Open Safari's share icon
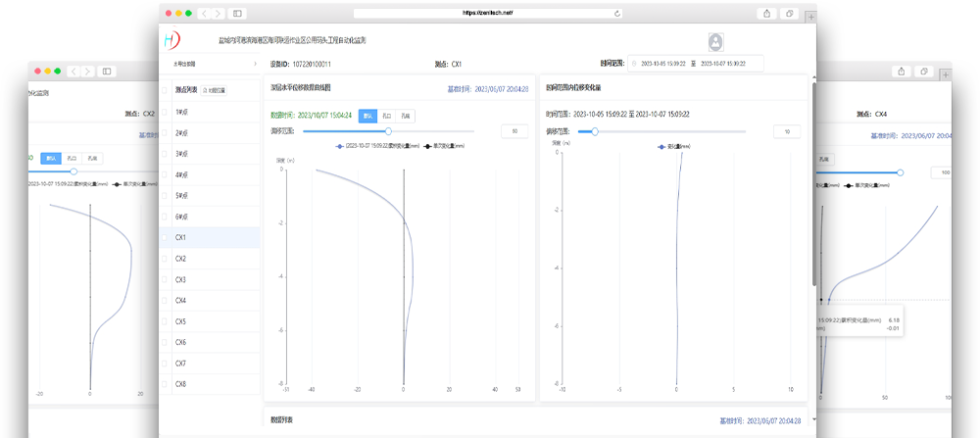980x438 pixels. tap(766, 13)
